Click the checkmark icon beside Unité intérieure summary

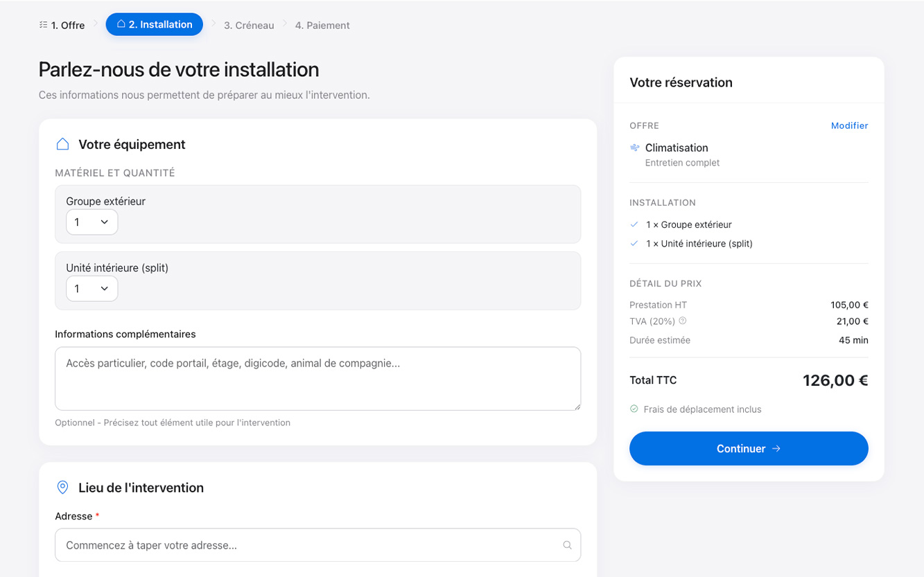pyautogui.click(x=634, y=243)
